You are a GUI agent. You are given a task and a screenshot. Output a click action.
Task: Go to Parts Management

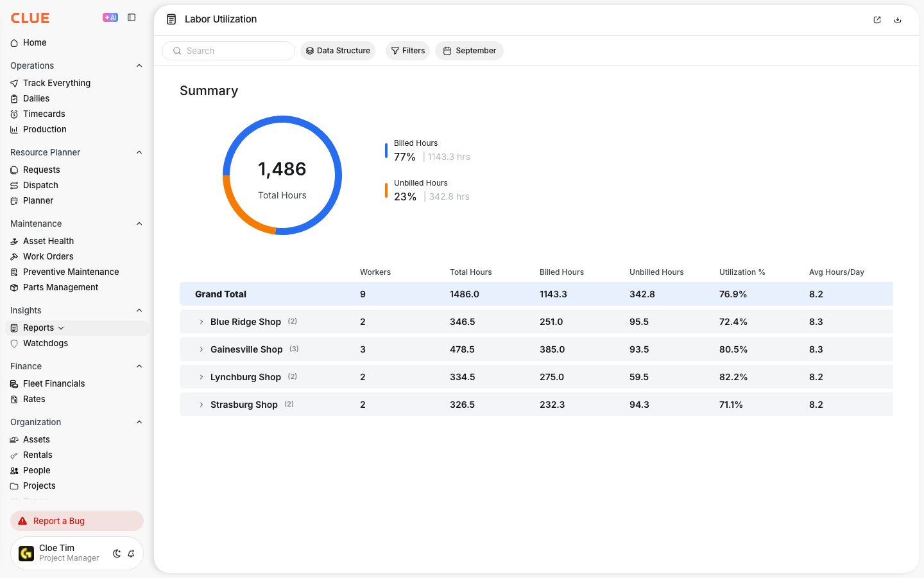60,287
